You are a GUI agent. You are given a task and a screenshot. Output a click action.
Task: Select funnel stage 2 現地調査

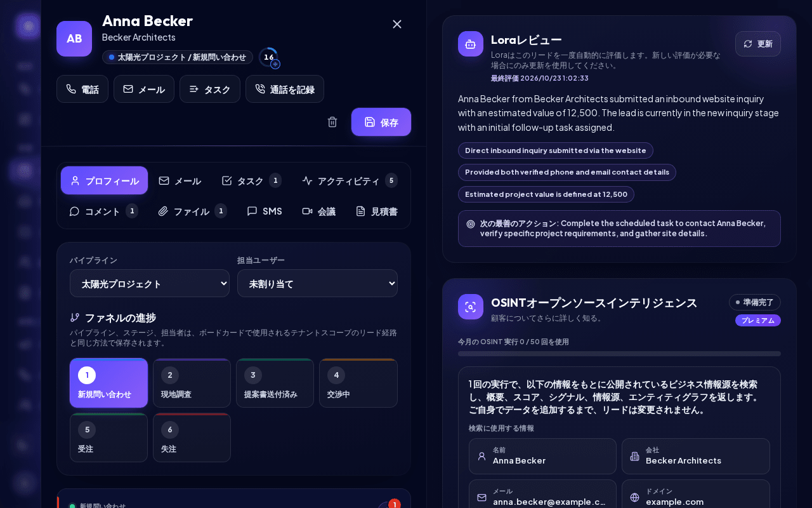pos(192,383)
